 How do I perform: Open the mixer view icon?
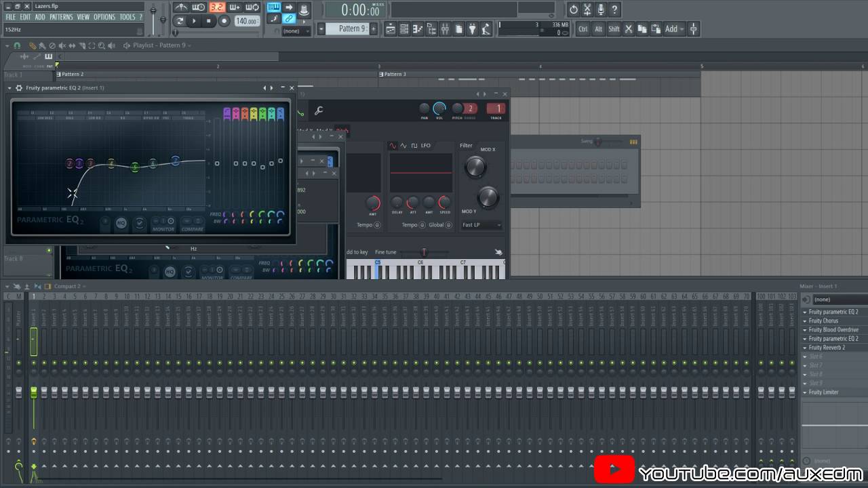(446, 29)
